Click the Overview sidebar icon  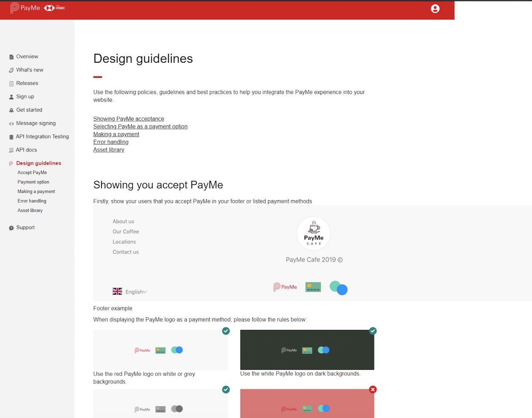click(x=11, y=57)
